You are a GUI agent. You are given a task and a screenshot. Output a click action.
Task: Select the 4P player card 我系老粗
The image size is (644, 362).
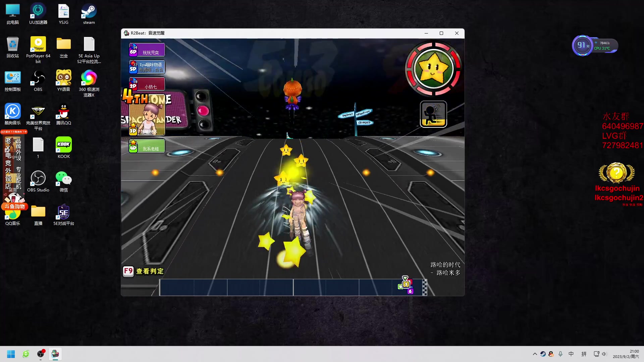(147, 146)
